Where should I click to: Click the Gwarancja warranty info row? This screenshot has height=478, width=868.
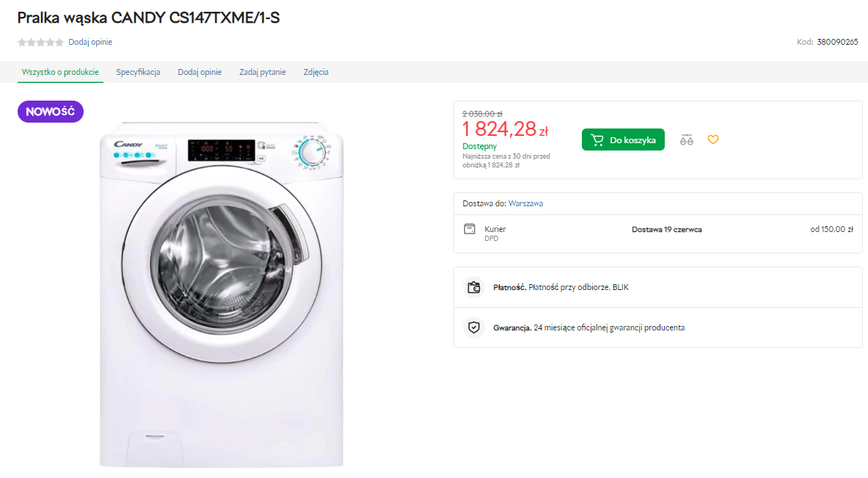588,327
